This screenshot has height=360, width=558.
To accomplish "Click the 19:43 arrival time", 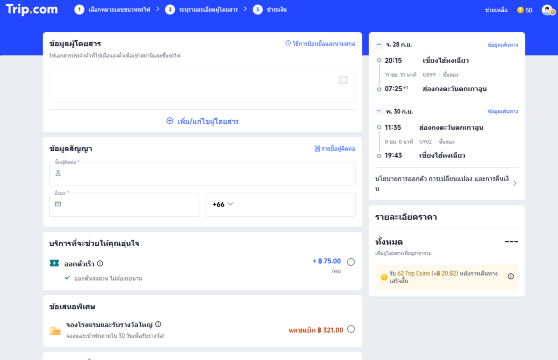I will tap(393, 155).
